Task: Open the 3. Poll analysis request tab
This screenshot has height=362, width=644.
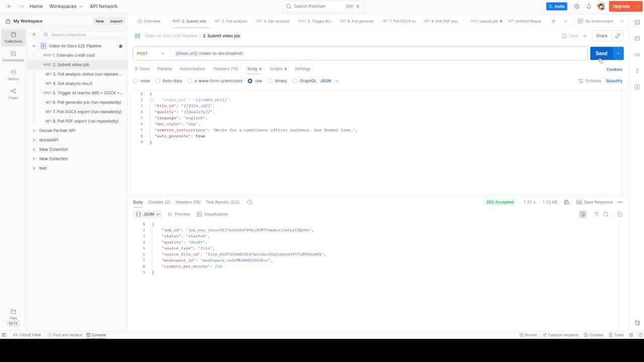Action: pos(230,21)
